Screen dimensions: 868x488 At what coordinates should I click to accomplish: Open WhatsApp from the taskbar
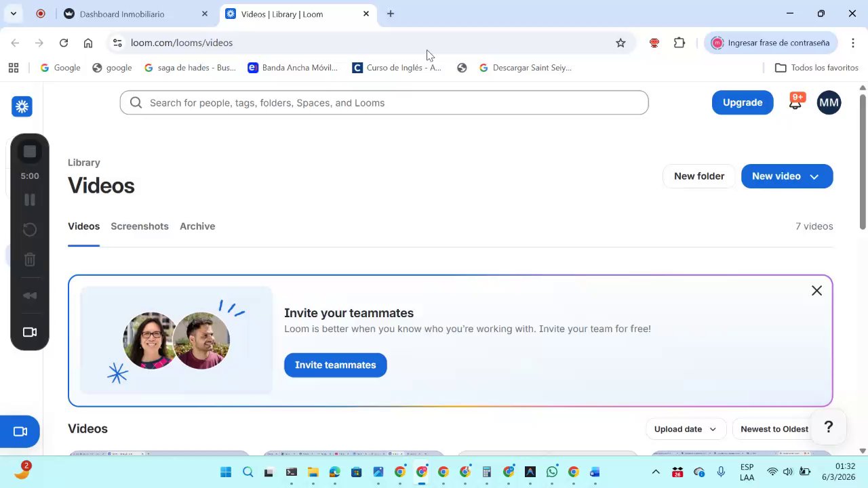551,472
